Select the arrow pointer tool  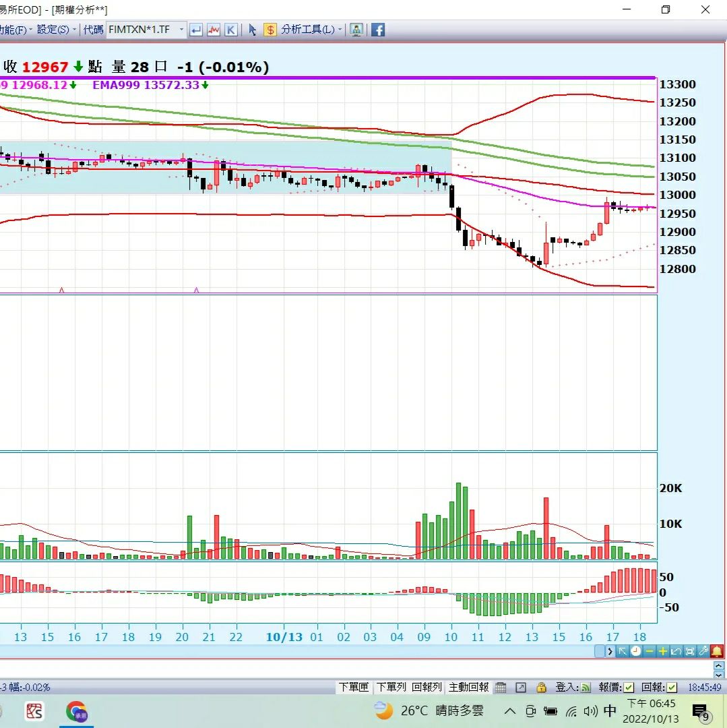[253, 30]
